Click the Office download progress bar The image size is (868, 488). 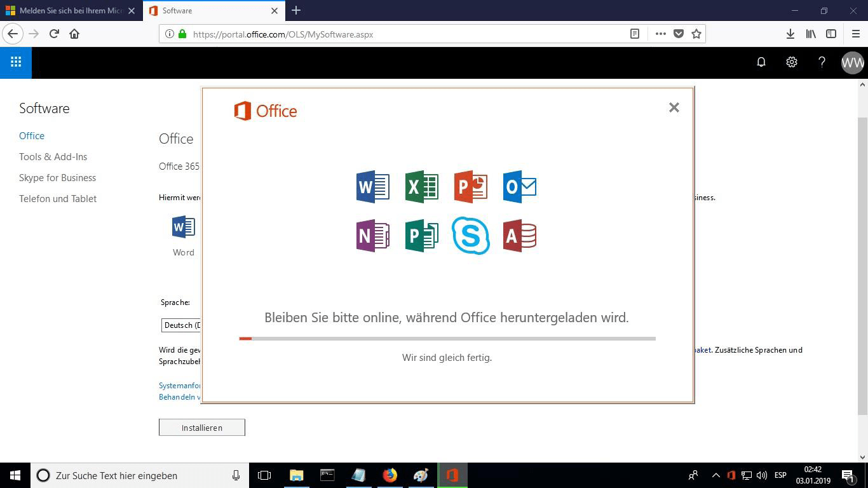(x=447, y=339)
